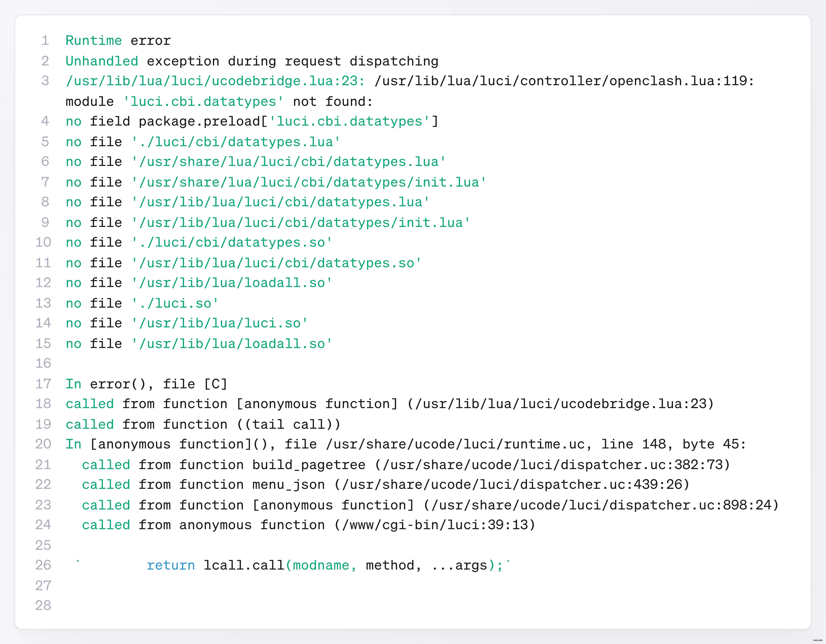This screenshot has width=826, height=644.
Task: Click line number 3 in gutter
Action: pos(45,81)
